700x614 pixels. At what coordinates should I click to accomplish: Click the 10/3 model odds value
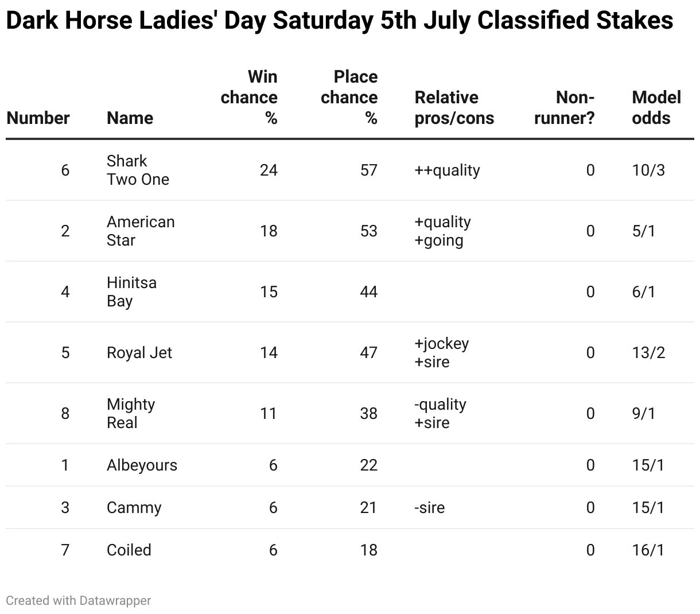point(648,170)
